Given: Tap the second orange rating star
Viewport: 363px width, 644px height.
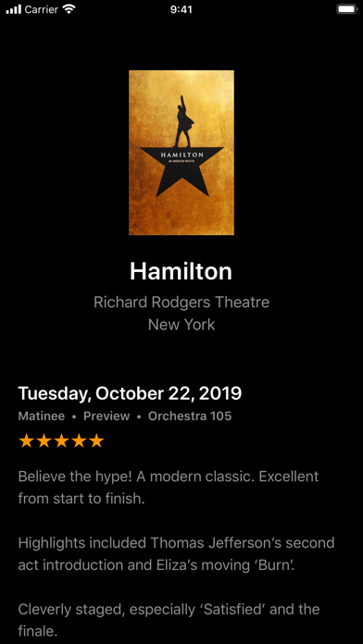Looking at the screenshot, I should 44,440.
